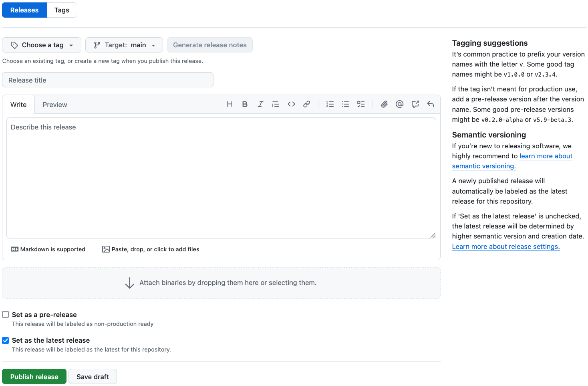Mention a user with @ icon
The width and height of the screenshot is (588, 386).
pyautogui.click(x=399, y=104)
